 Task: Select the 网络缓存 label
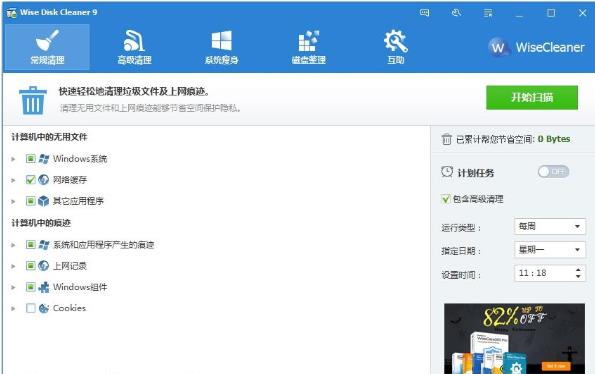coord(70,179)
